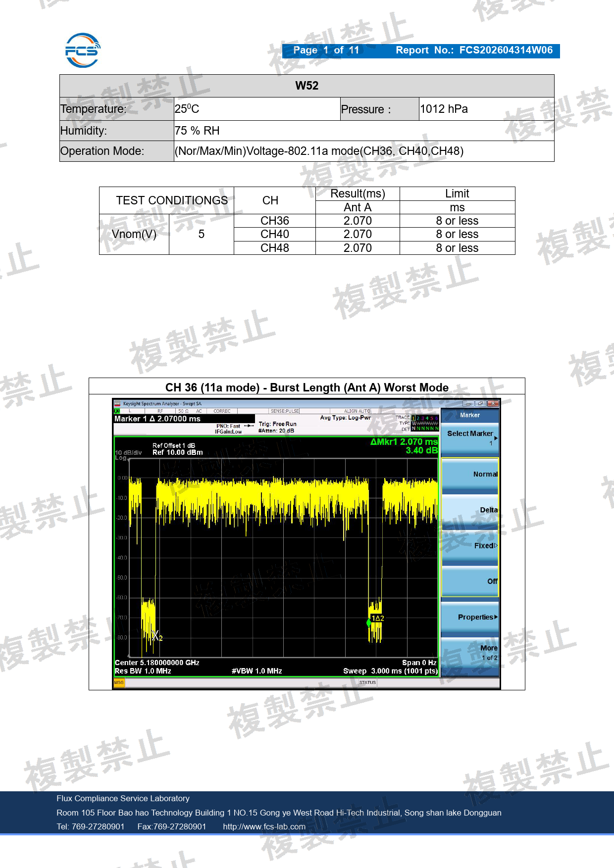Click the LXI icon in analyzer header

coord(117,411)
